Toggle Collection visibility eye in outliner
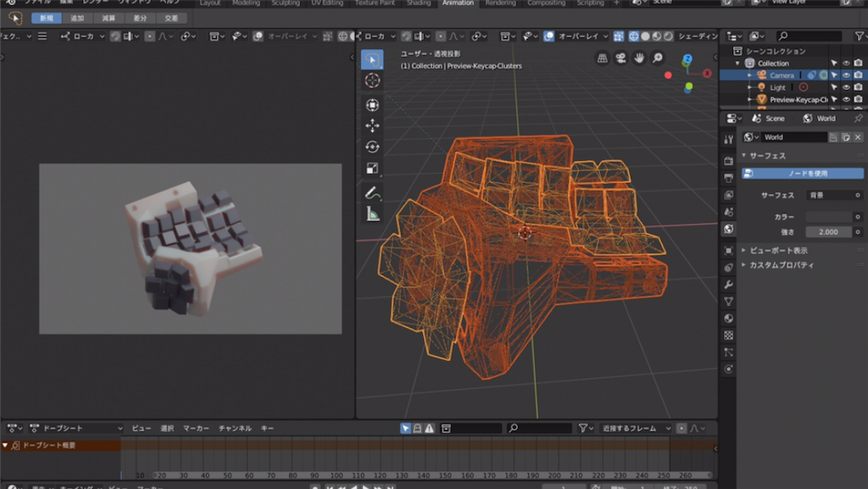The image size is (868, 489). 846,63
